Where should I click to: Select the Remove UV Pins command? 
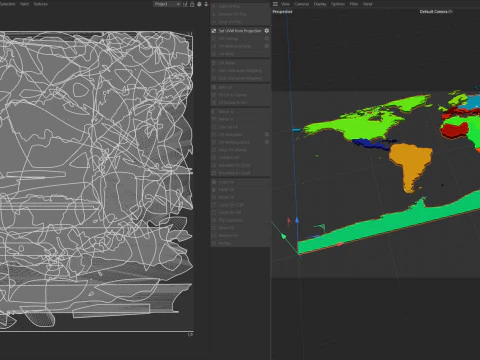coord(240,14)
